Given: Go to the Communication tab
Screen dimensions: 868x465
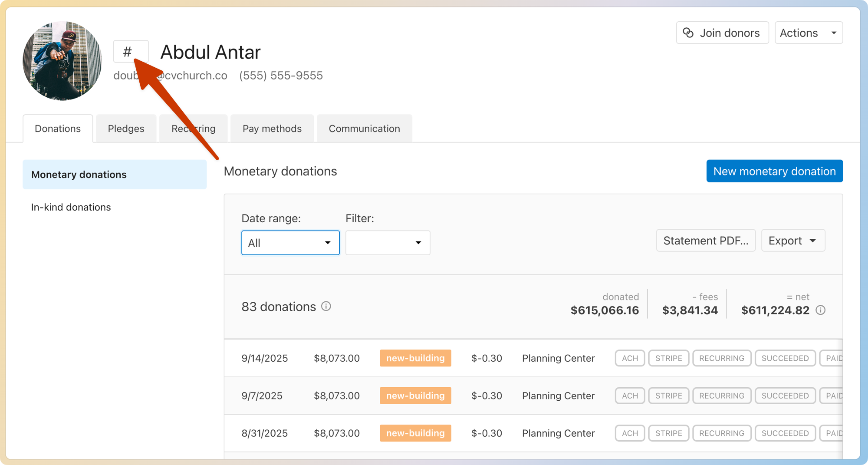Looking at the screenshot, I should 364,129.
